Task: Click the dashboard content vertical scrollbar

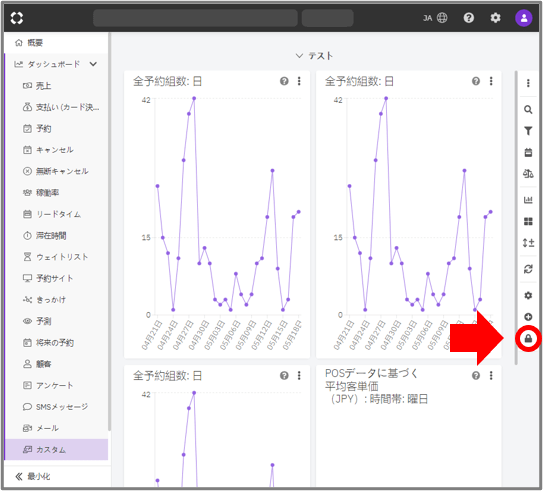Action: point(516,217)
